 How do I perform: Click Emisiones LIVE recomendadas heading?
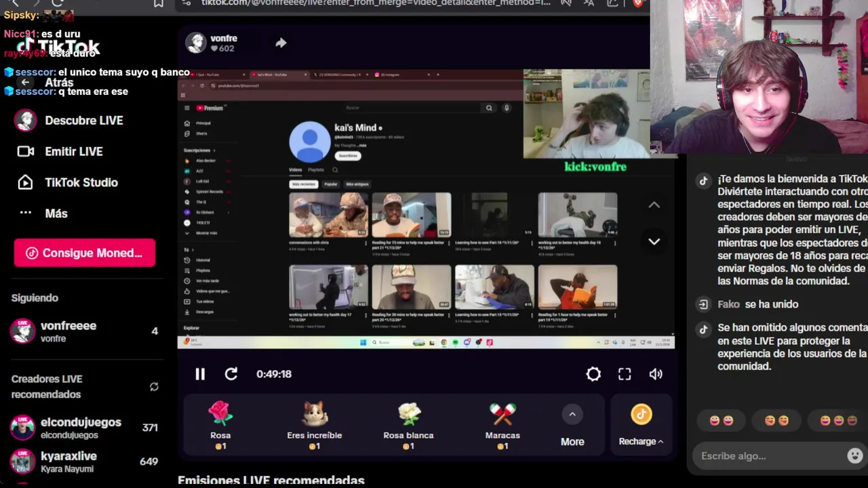[x=271, y=481]
